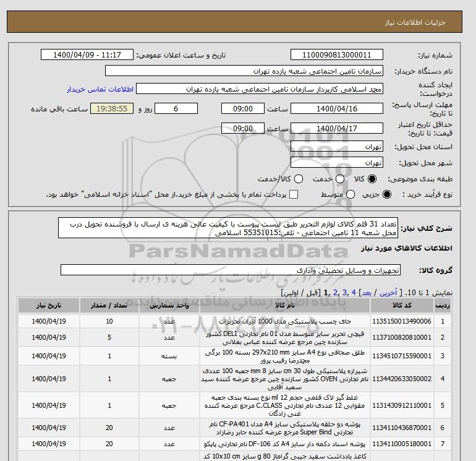Click the پوشه اسناد دکمه دار item
Screen dimensions: 476x461
coord(285,444)
